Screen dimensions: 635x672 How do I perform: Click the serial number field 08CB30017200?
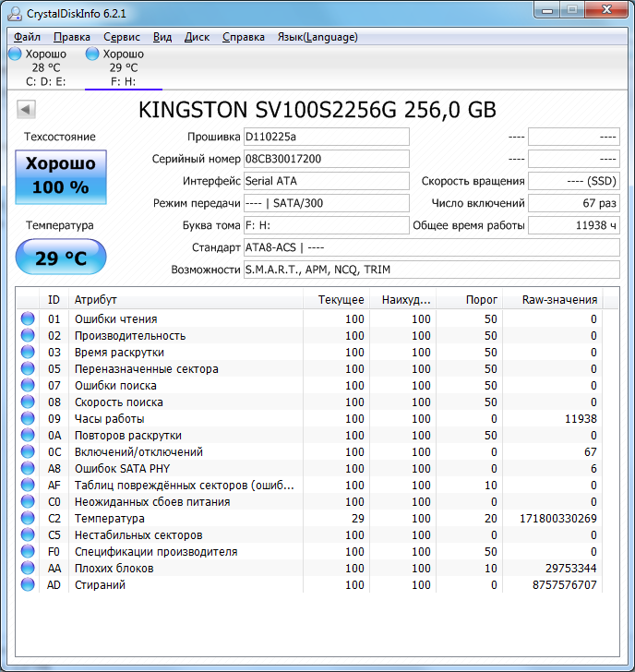point(327,159)
